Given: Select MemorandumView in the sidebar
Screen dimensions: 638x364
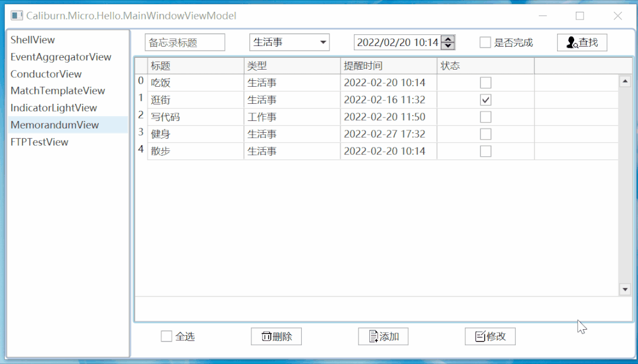Looking at the screenshot, I should coord(67,124).
